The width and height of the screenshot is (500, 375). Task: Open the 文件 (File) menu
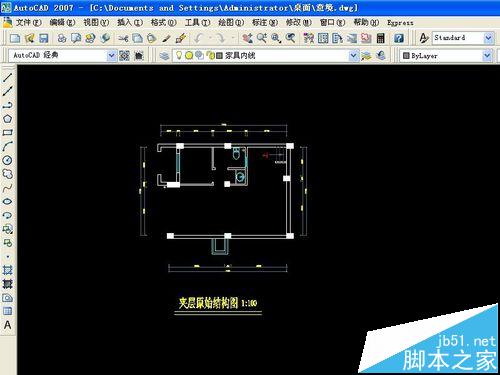pos(29,23)
